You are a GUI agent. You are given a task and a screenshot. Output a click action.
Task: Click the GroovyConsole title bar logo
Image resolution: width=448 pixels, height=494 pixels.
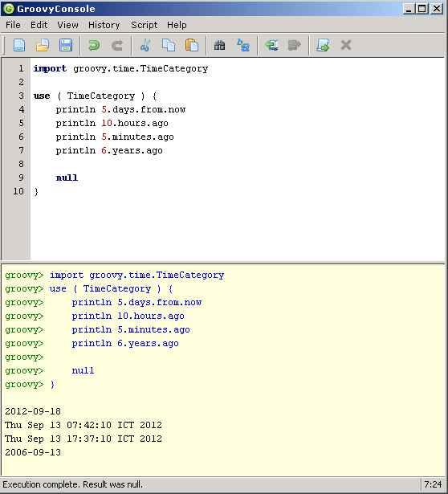(9, 9)
